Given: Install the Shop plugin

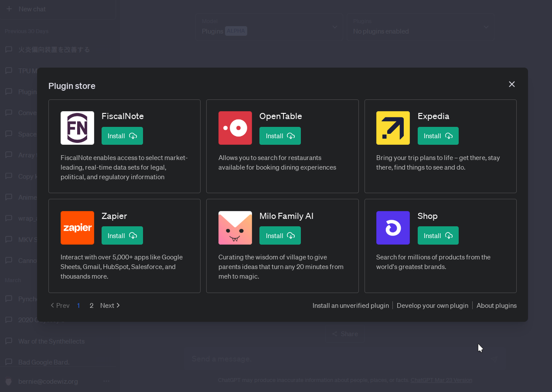Looking at the screenshot, I should (438, 235).
